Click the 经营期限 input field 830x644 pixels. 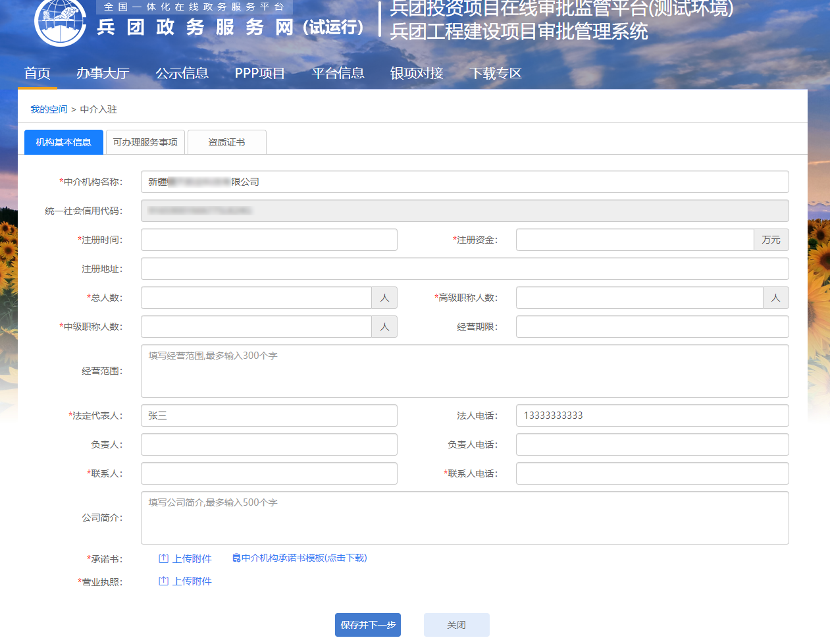(x=652, y=327)
